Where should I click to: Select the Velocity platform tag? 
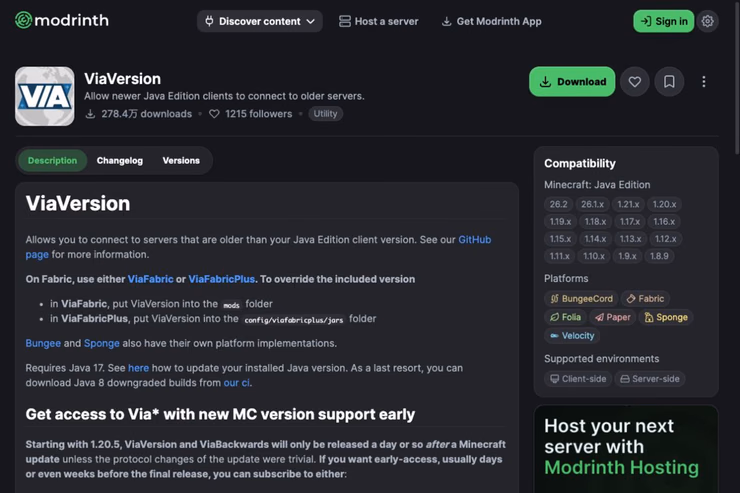572,335
